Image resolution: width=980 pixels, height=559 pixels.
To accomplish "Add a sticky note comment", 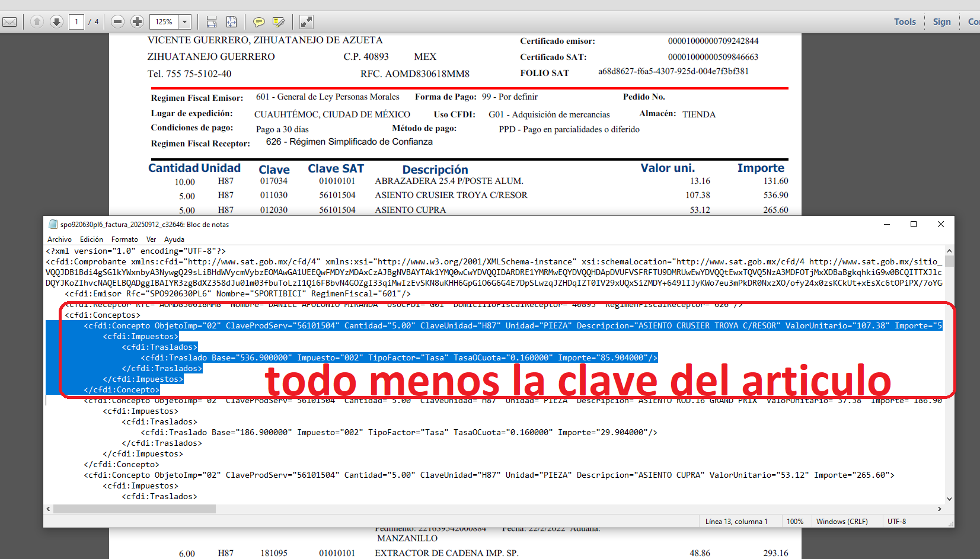I will [x=258, y=22].
